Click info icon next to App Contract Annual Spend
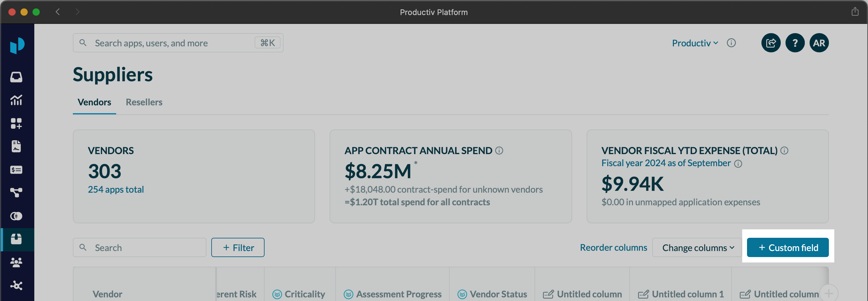This screenshot has width=868, height=301. point(499,151)
